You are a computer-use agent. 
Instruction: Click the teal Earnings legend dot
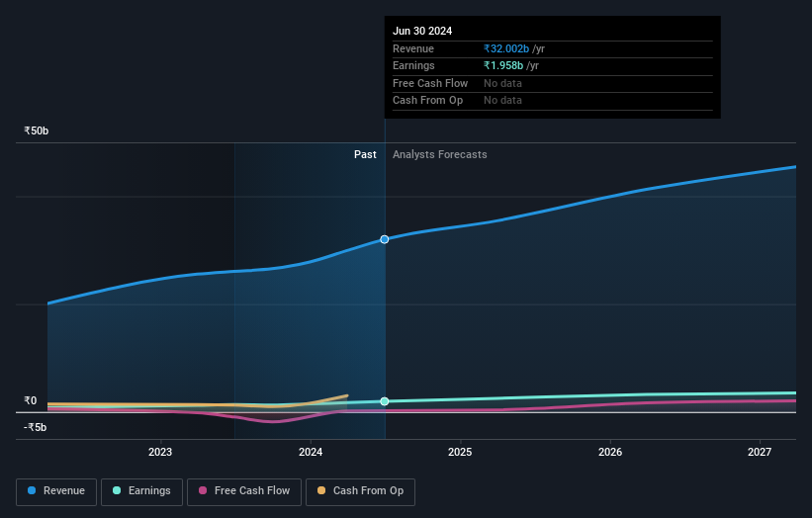[117, 490]
